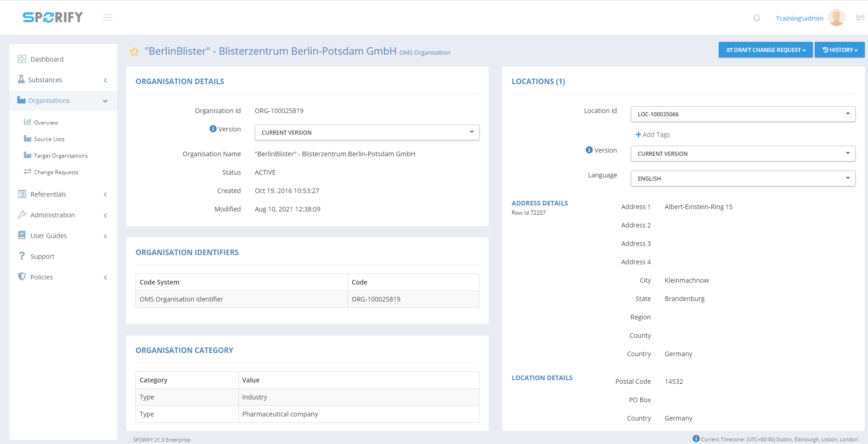Open the Language dropdown set to English

(743, 178)
